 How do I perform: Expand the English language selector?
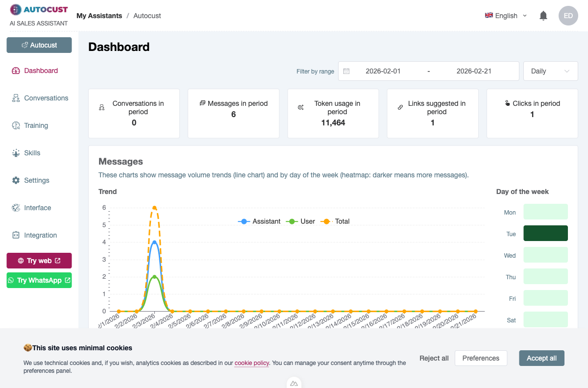click(506, 15)
